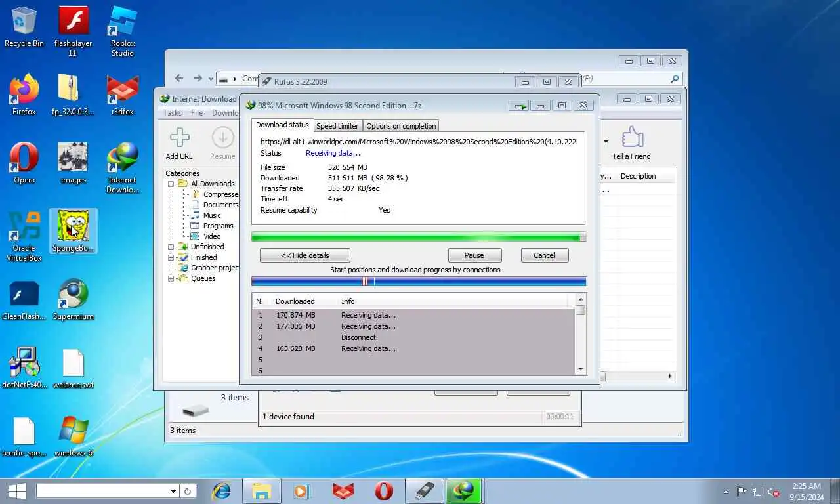840x504 pixels.
Task: Select the walama.swf file icon
Action: [x=73, y=368]
